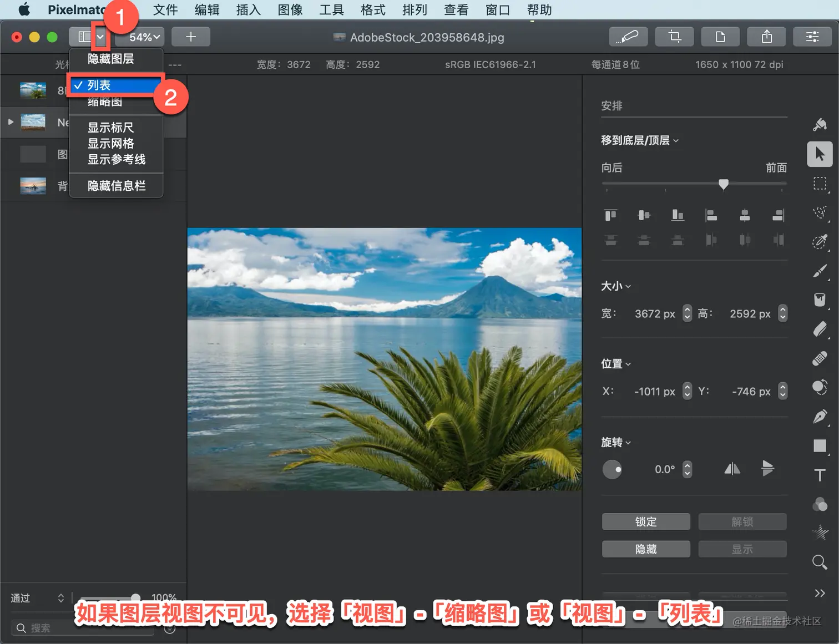Select the Retouch spheres tool

click(820, 387)
